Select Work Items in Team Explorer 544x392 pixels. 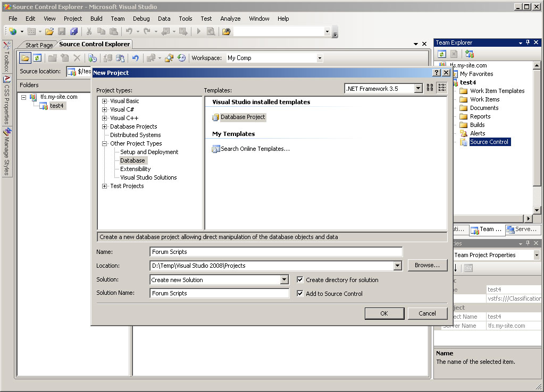pos(484,99)
